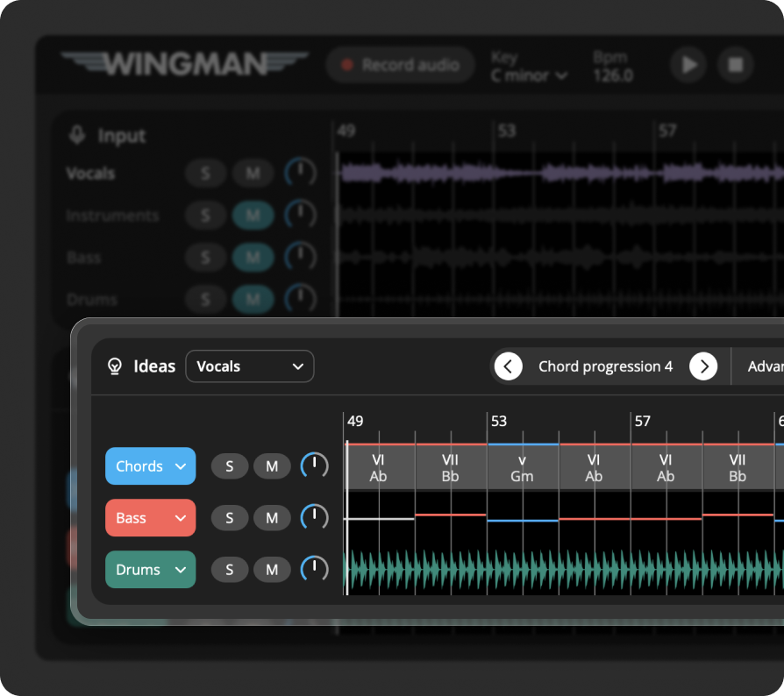Image resolution: width=784 pixels, height=696 pixels.
Task: Expand the Drums track dropdown in Ideas
Action: 151,570
